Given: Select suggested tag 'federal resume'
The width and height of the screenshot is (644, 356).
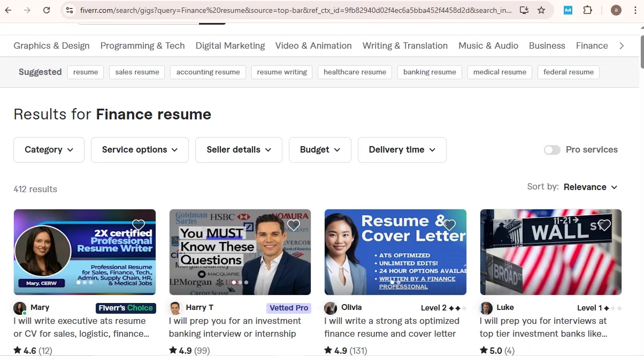Looking at the screenshot, I should (x=569, y=72).
